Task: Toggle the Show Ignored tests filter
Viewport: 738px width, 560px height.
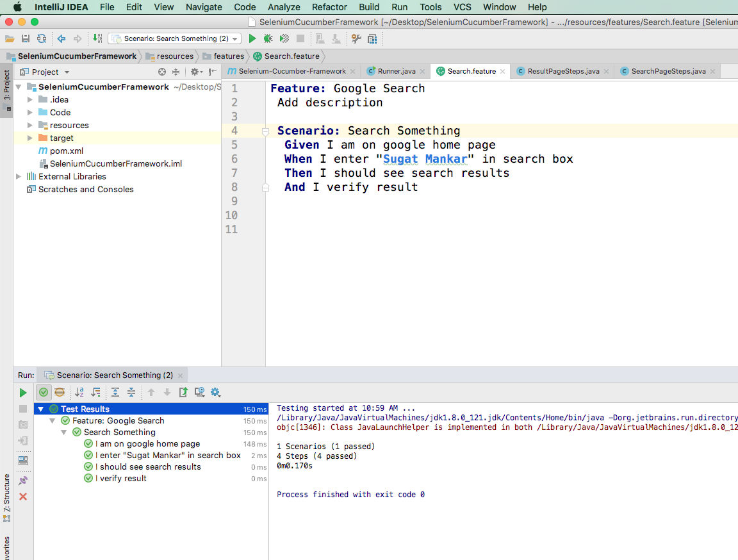Action: click(x=60, y=393)
